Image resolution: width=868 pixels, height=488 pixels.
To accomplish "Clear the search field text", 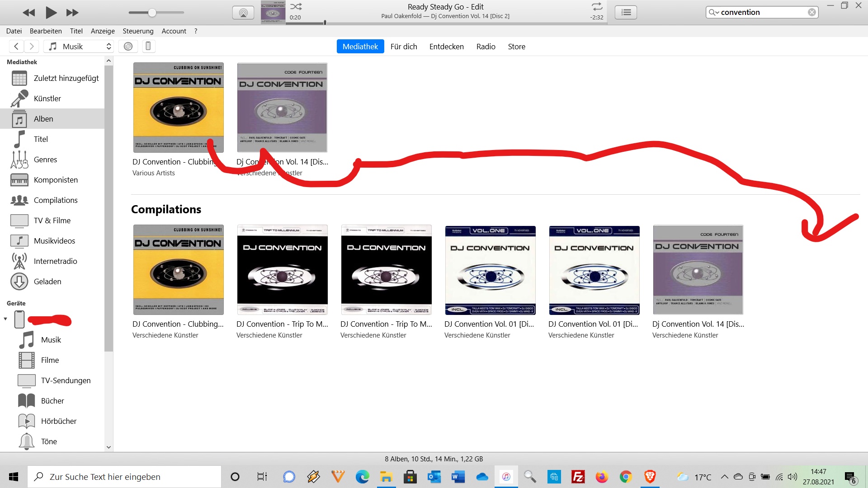I will click(x=812, y=12).
